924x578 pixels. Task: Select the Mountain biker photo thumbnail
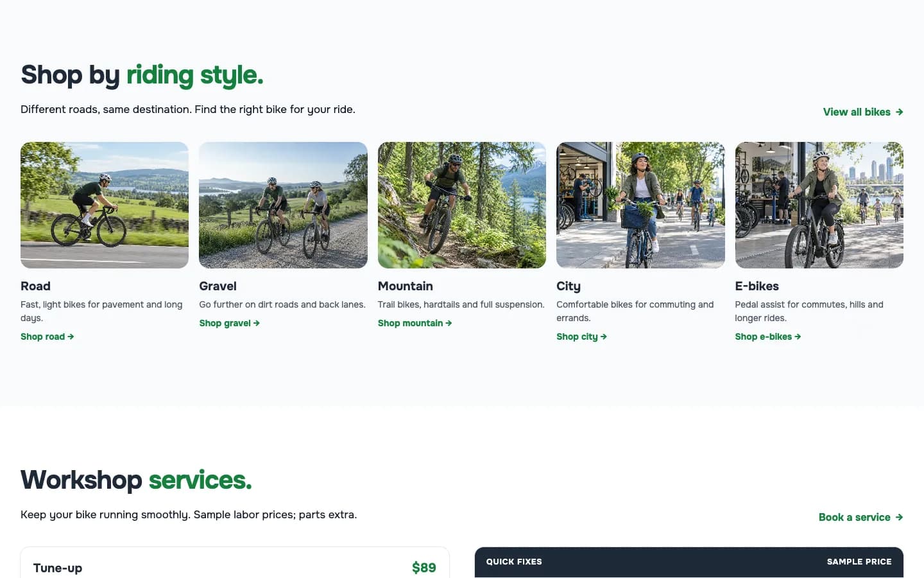(462, 205)
